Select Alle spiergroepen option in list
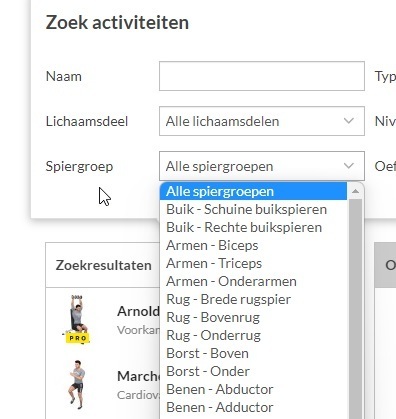 coord(253,191)
